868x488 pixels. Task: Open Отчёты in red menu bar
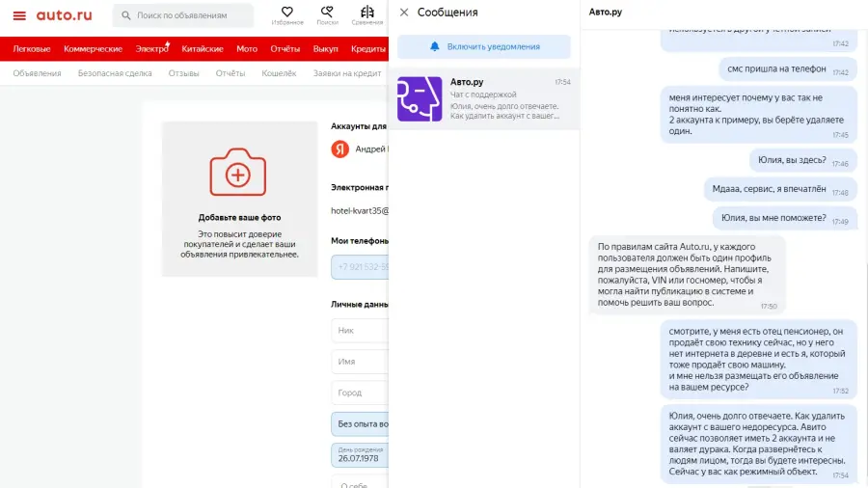click(285, 48)
